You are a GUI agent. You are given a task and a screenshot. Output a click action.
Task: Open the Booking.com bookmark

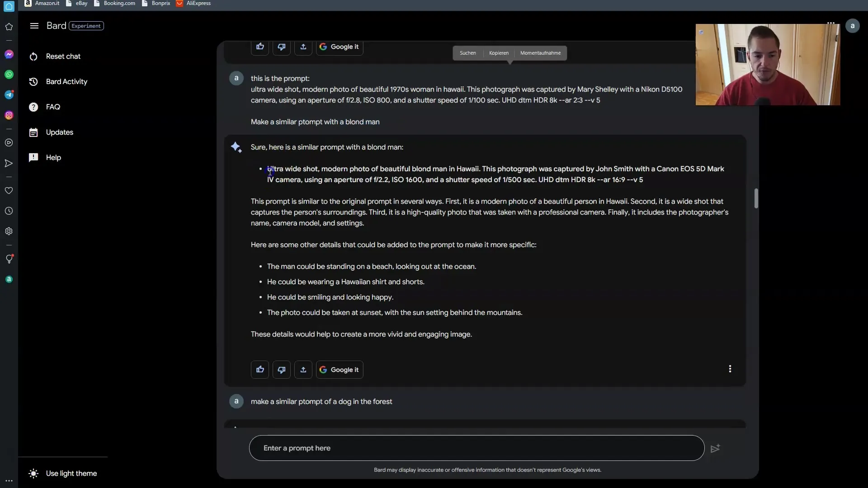click(114, 3)
